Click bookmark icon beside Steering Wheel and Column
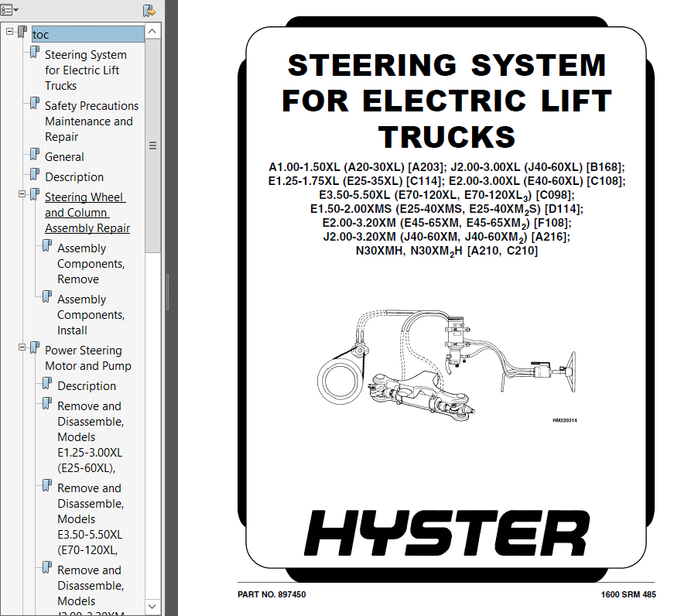Screen dimensions: 681x616 35,194
